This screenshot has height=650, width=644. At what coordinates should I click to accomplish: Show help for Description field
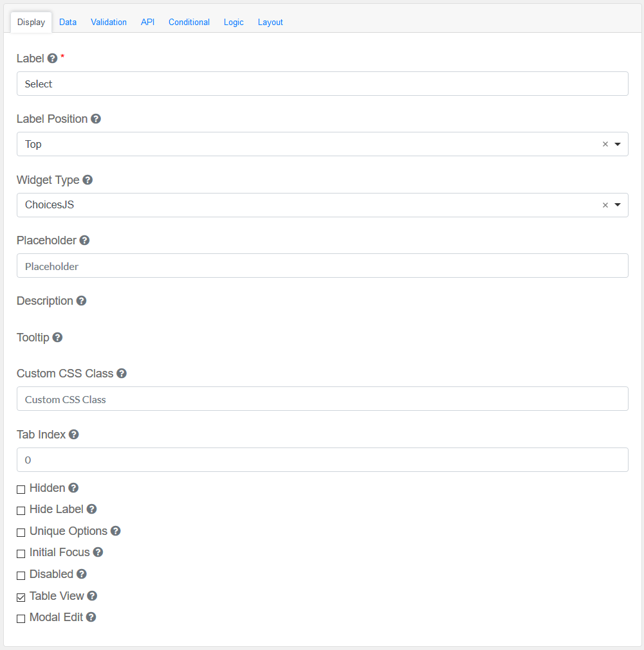tap(81, 301)
